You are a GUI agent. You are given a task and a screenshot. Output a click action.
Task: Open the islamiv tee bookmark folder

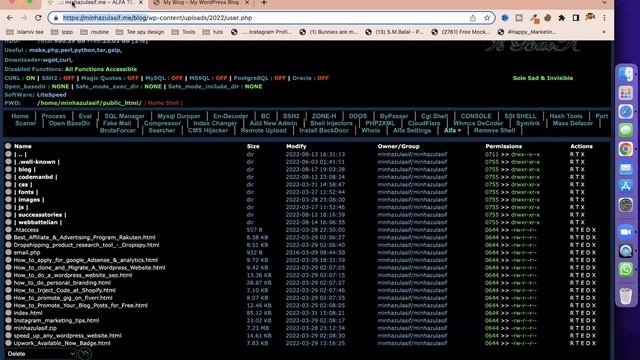pos(25,32)
